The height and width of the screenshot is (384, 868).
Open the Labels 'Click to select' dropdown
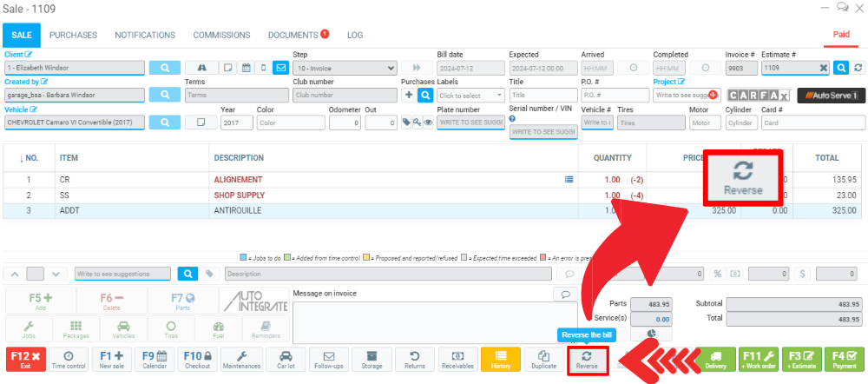470,96
